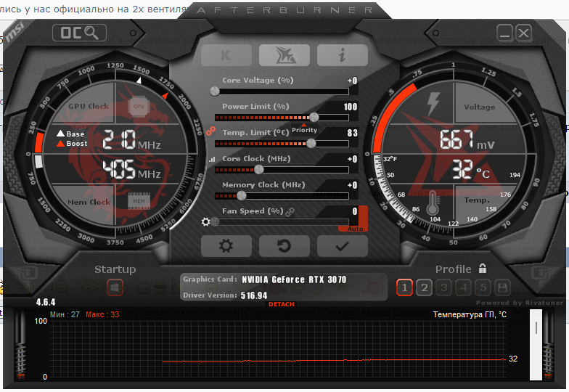Open the OC Scanner button

tap(80, 33)
